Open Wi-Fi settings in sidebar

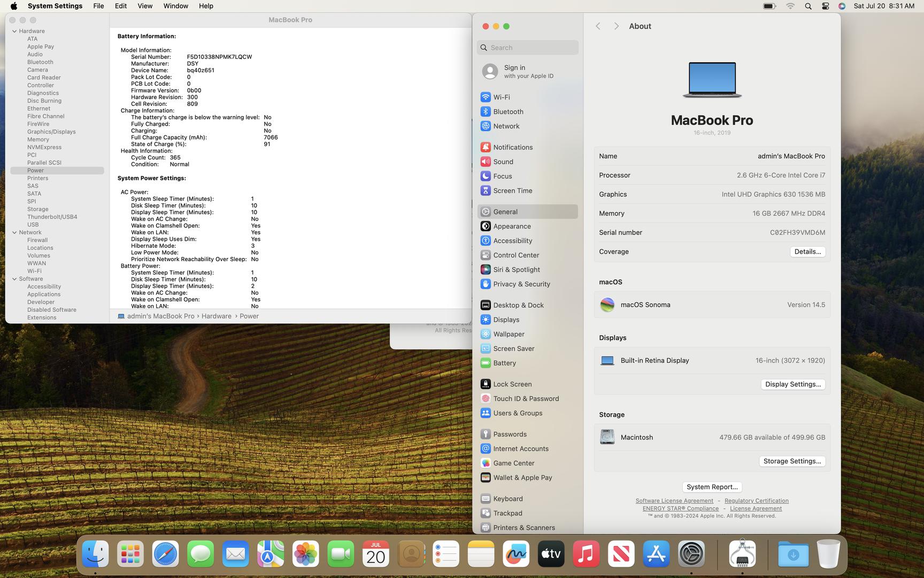point(527,97)
